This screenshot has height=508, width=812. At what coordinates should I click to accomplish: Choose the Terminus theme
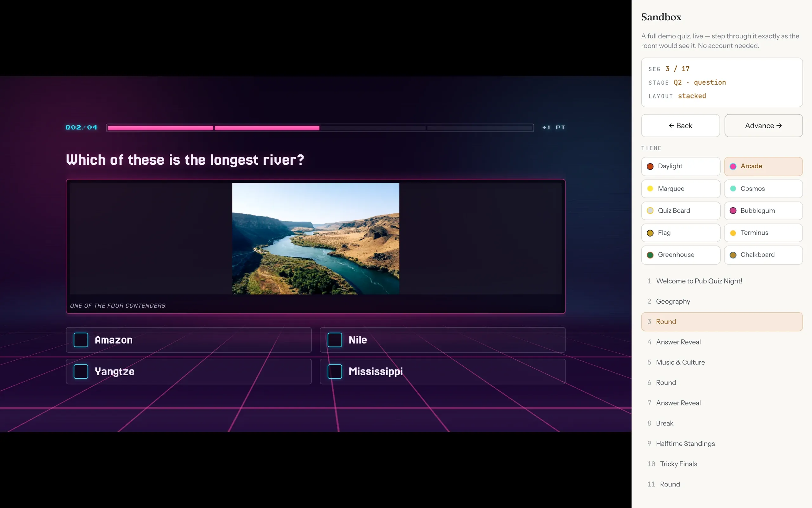pos(763,233)
